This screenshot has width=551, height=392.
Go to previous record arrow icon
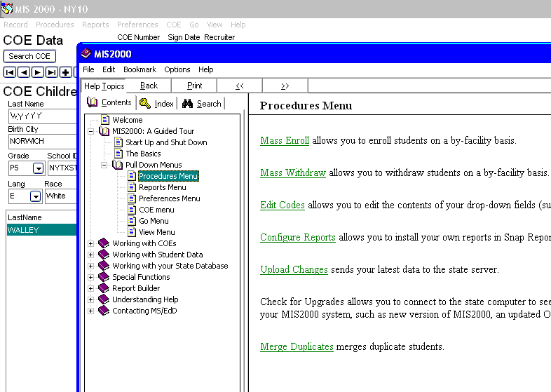click(x=24, y=72)
